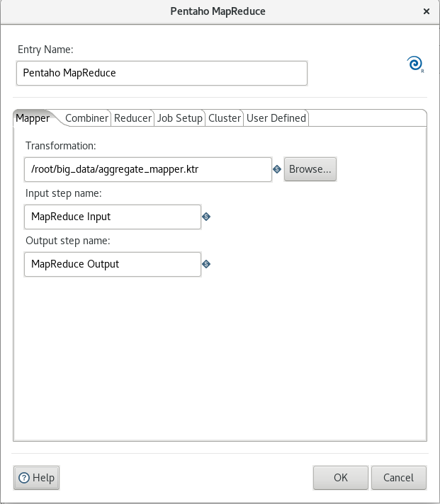The image size is (440, 504).
Task: Click the variable icon beside Input step name
Action: point(206,217)
